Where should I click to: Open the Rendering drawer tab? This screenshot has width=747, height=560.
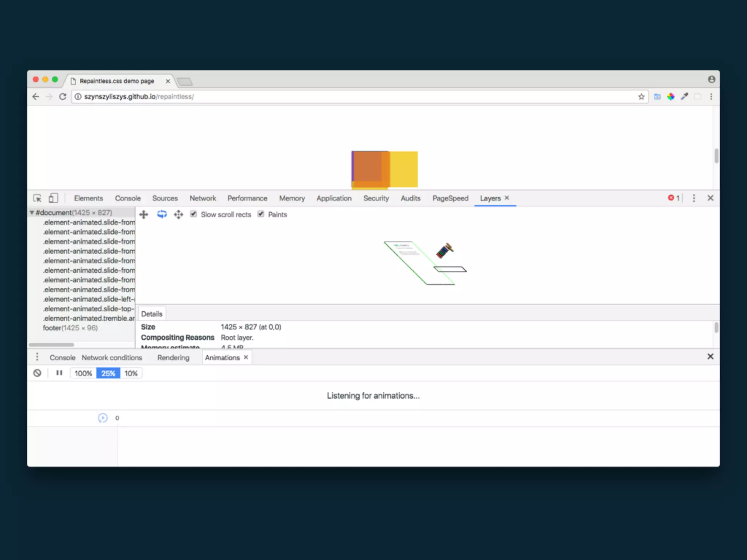tap(173, 358)
